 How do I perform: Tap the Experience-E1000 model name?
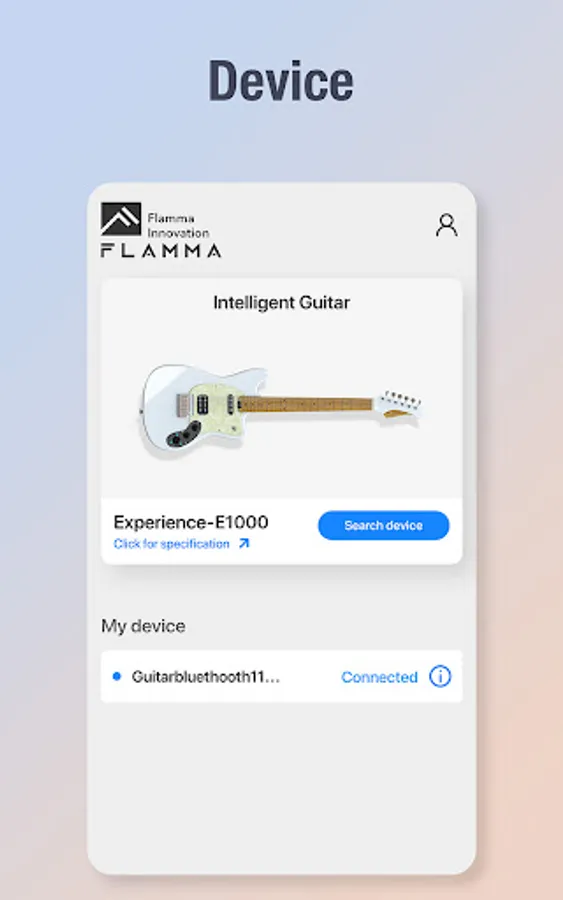[x=191, y=522]
